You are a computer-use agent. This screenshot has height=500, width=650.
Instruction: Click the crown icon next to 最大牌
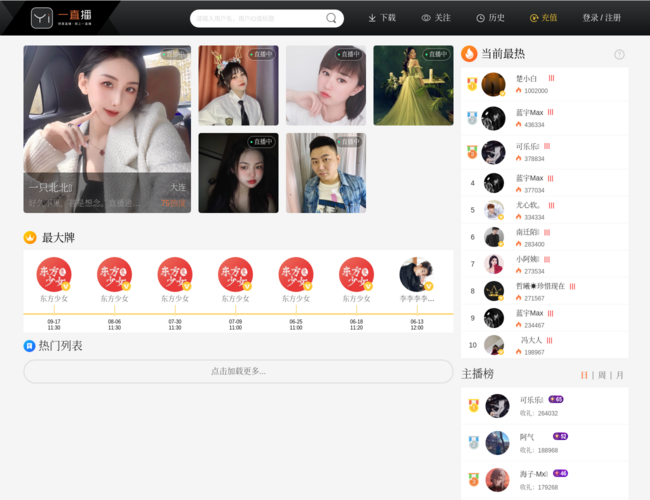point(30,238)
